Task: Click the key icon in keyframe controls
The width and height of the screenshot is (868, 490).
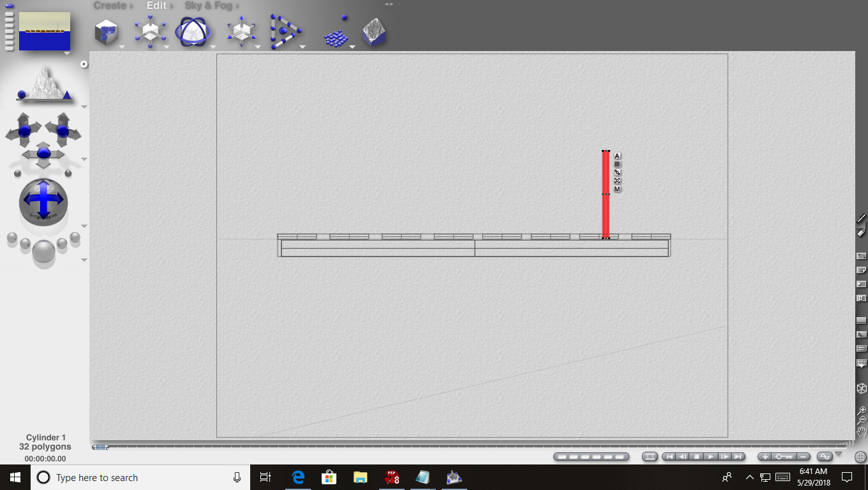Action: click(x=784, y=457)
